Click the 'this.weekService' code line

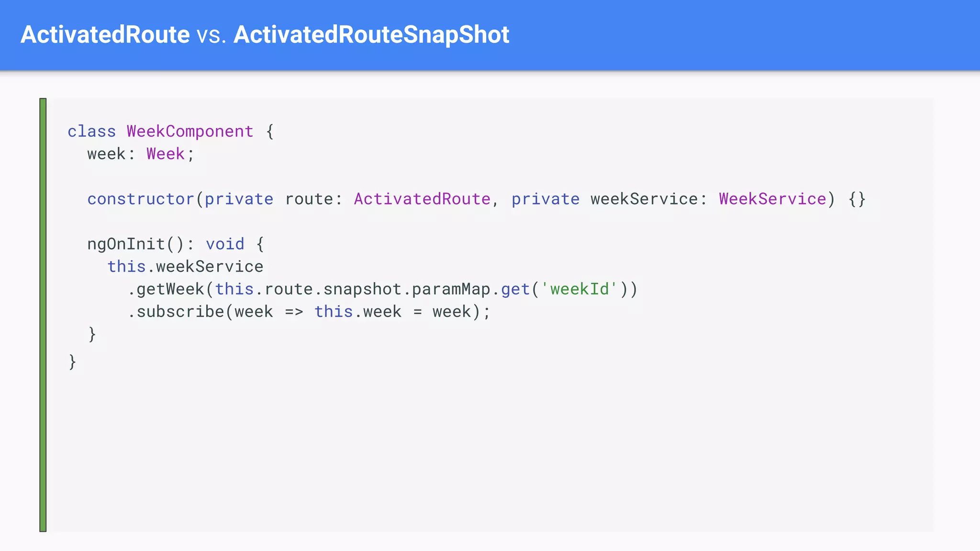[185, 266]
